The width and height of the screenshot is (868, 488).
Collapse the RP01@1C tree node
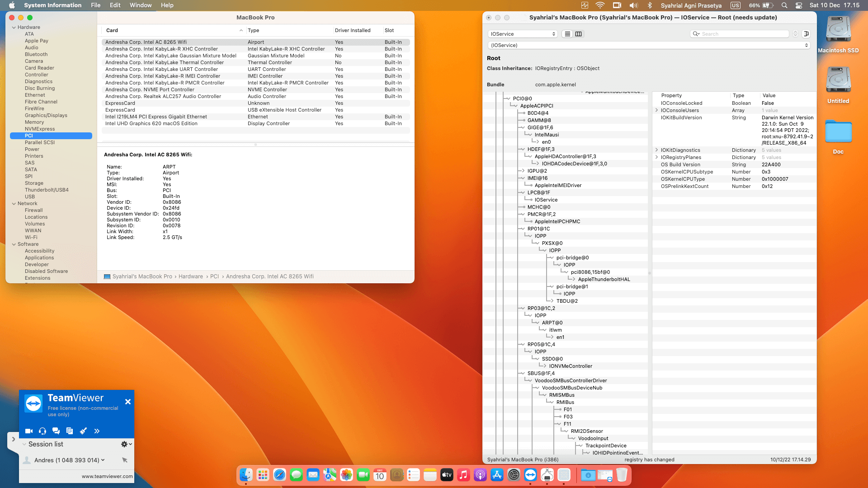click(x=522, y=229)
